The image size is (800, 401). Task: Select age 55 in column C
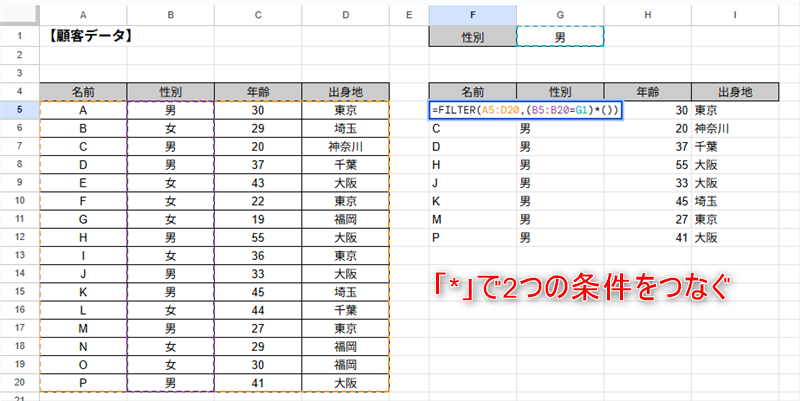point(258,238)
